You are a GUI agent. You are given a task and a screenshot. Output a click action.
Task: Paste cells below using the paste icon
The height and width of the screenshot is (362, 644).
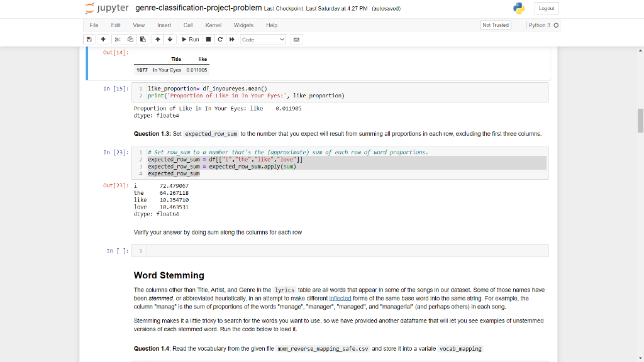click(x=143, y=39)
